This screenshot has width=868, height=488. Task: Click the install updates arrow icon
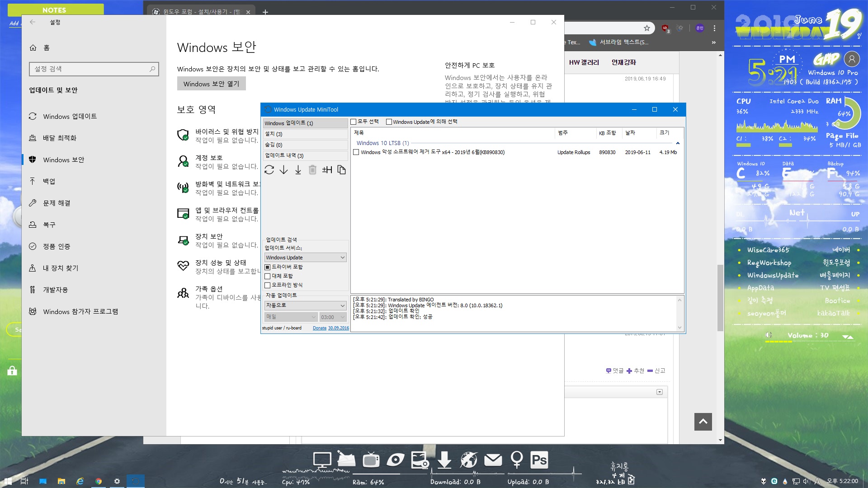click(x=298, y=170)
